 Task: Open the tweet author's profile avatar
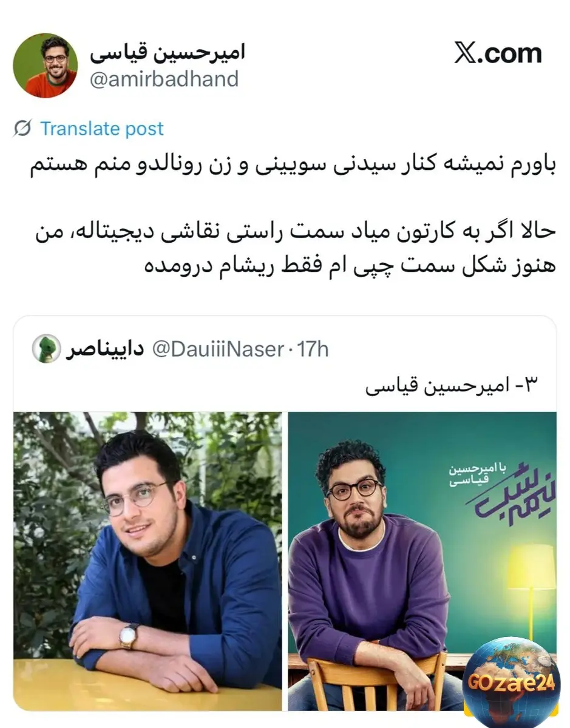click(x=45, y=66)
